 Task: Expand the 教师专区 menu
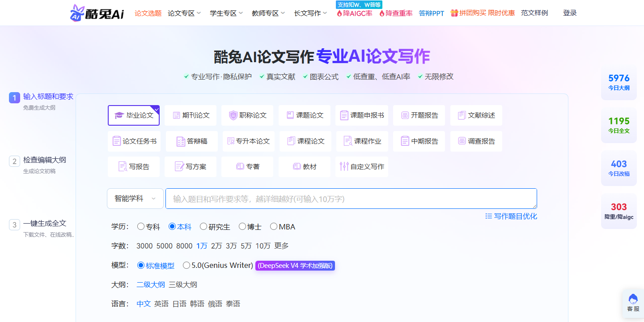pyautogui.click(x=268, y=13)
